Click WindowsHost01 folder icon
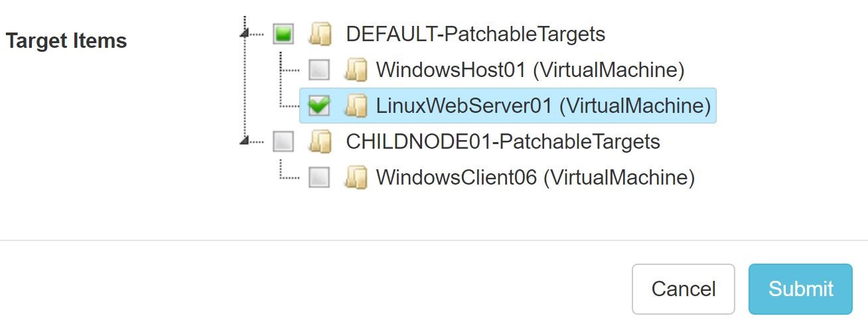Viewport: 868px width, 328px height. pyautogui.click(x=356, y=70)
